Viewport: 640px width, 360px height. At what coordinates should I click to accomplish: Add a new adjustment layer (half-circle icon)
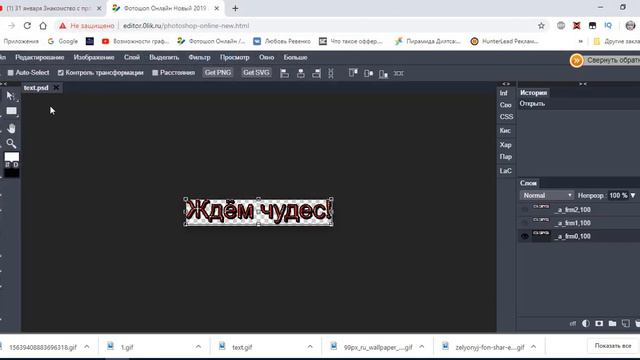pos(586,323)
